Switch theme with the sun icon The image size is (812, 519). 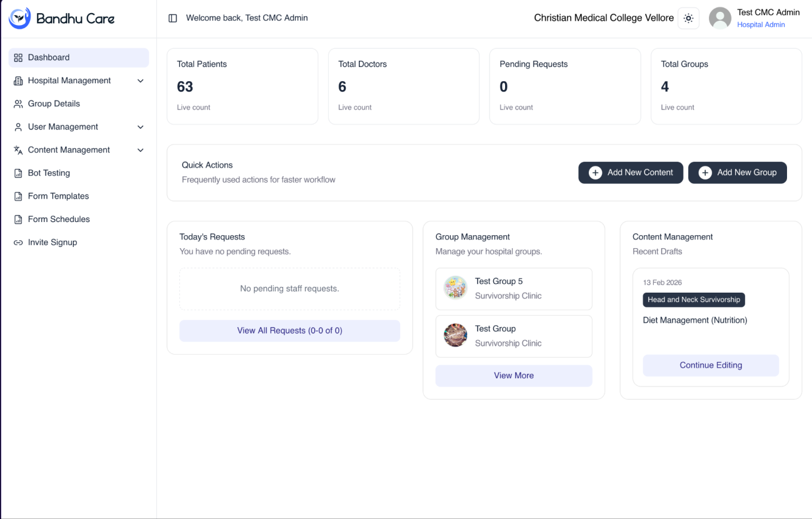[x=688, y=18]
